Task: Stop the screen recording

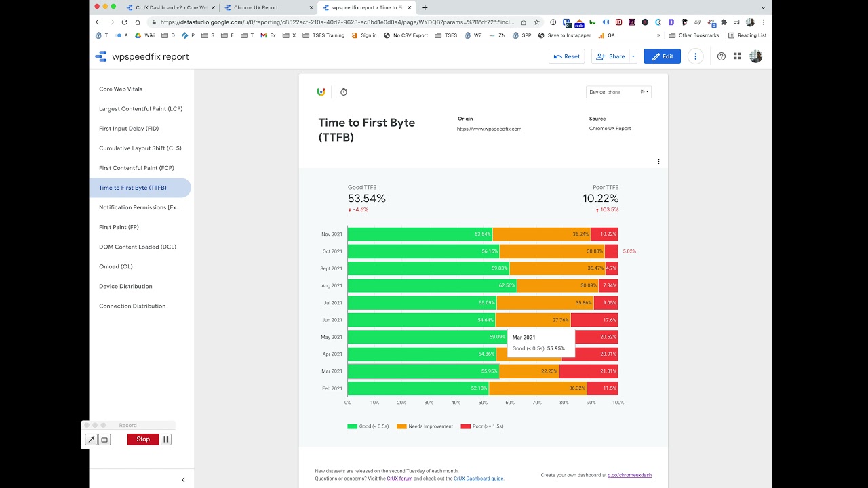Action: [x=143, y=439]
